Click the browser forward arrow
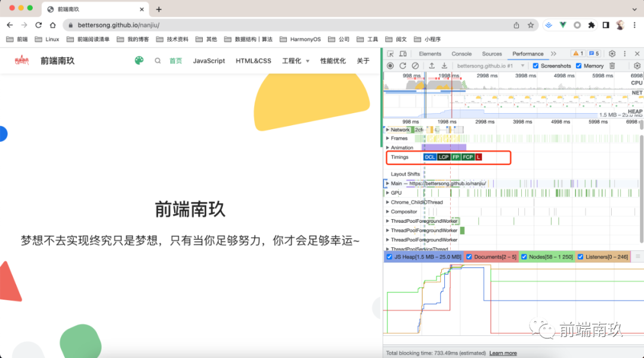Screen dimensions: 644x358 pos(24,25)
